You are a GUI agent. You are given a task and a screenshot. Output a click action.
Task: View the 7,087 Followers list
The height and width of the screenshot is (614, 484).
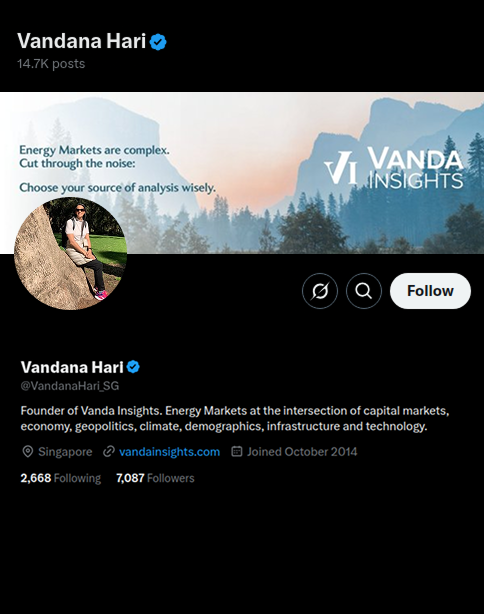coord(155,478)
